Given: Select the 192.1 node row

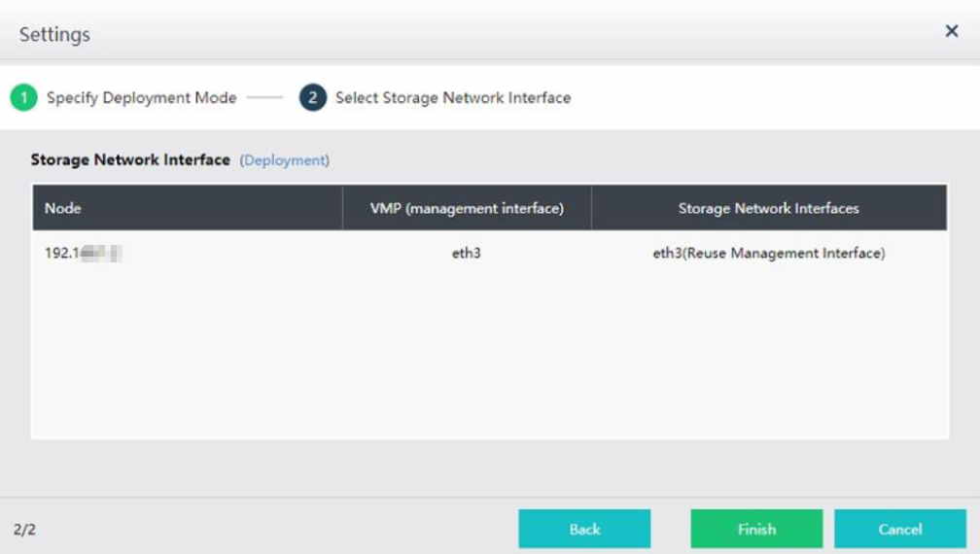Looking at the screenshot, I should 83,255.
